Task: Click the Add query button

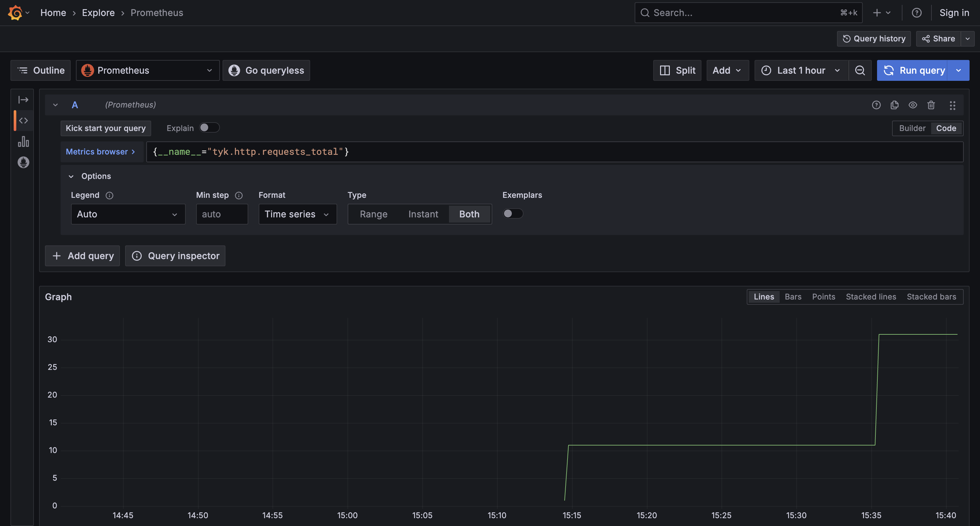Action: (x=82, y=256)
